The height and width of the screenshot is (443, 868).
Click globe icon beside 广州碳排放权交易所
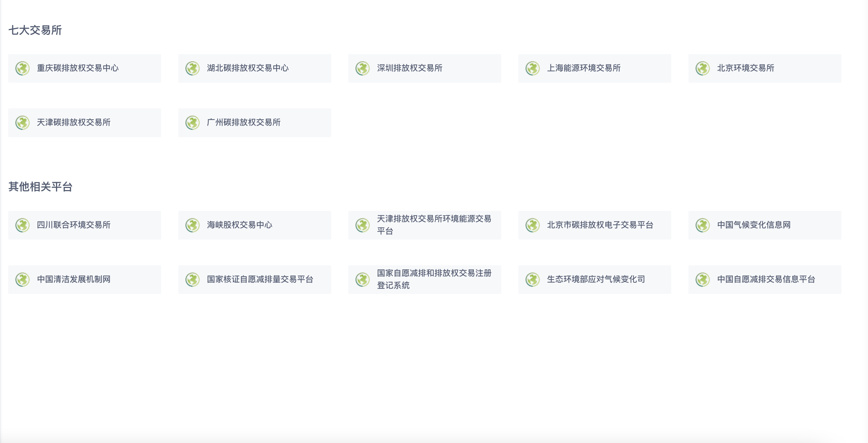193,123
